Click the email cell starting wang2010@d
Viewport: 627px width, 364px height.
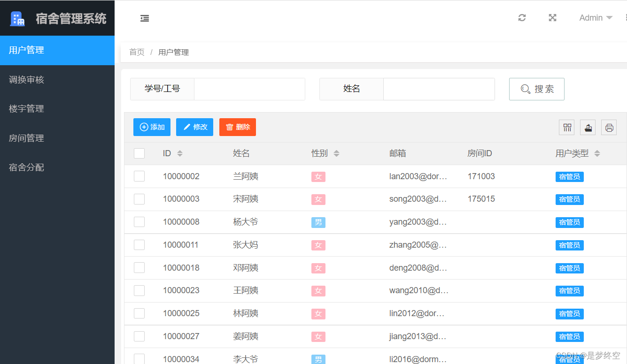point(419,290)
